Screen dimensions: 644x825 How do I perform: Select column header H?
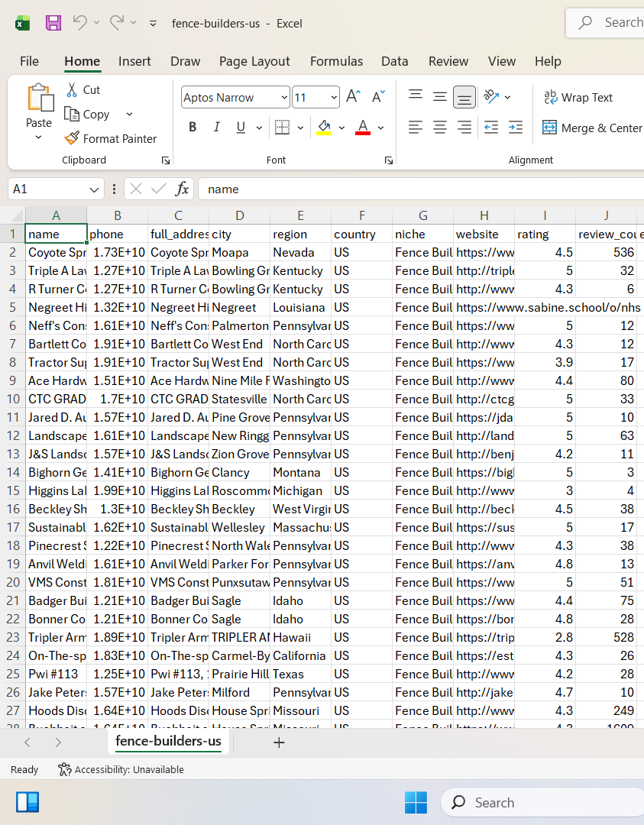coord(484,215)
